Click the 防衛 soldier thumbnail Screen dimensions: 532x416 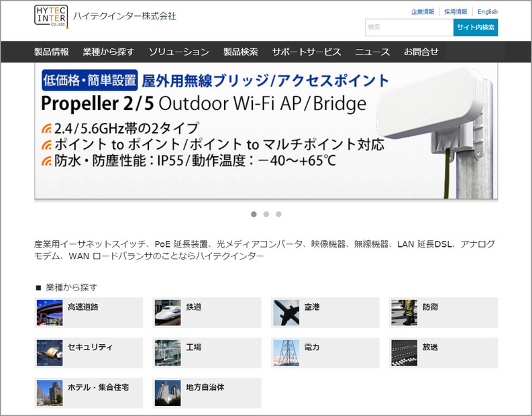(405, 313)
